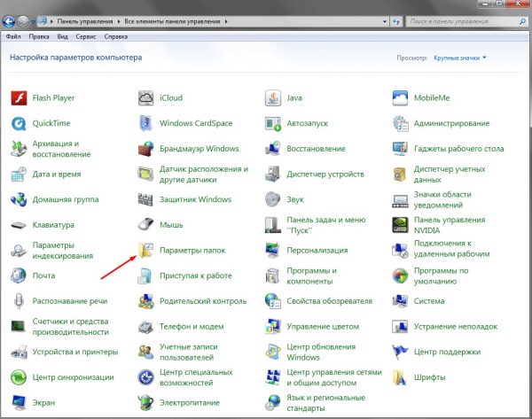
Task: Click the Forward navigation button
Action: pos(23,21)
